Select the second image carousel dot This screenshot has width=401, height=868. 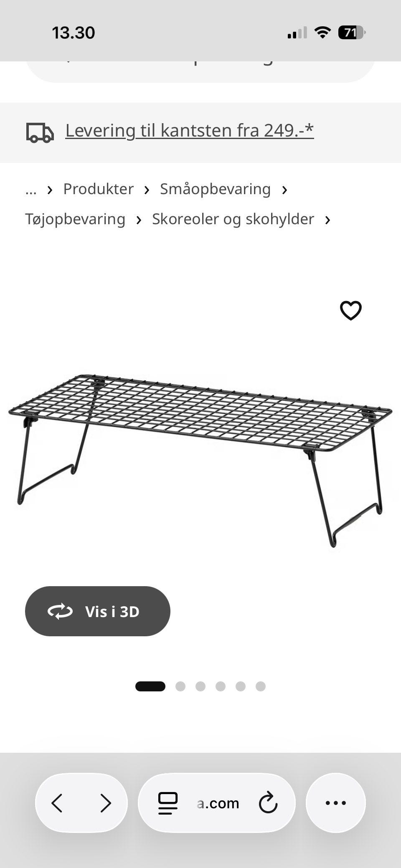coord(180,686)
